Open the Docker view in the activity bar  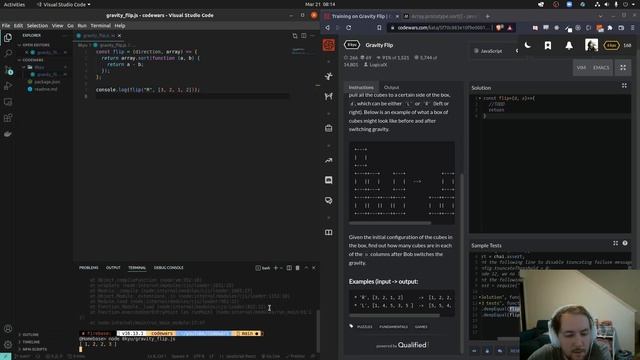pos(8,134)
